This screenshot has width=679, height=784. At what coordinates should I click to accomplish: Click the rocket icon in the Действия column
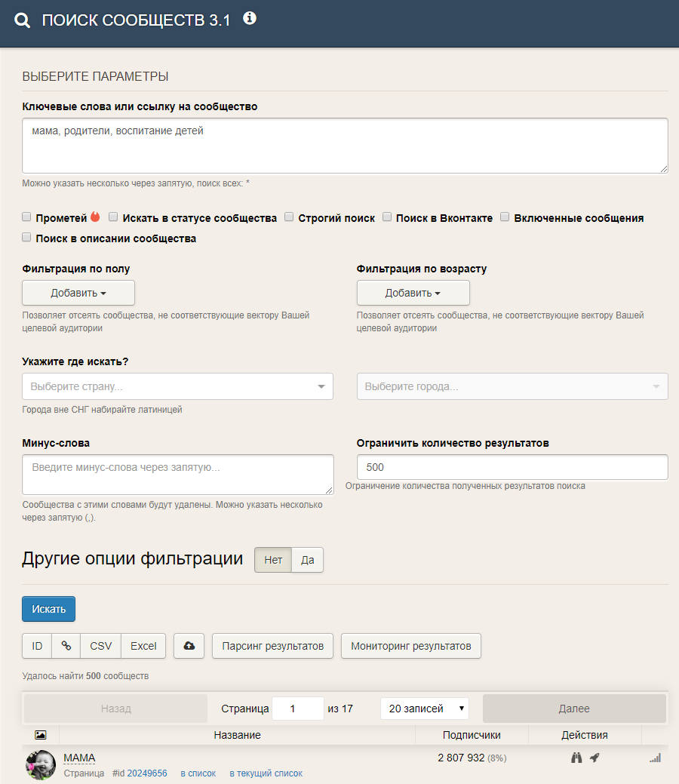click(595, 758)
